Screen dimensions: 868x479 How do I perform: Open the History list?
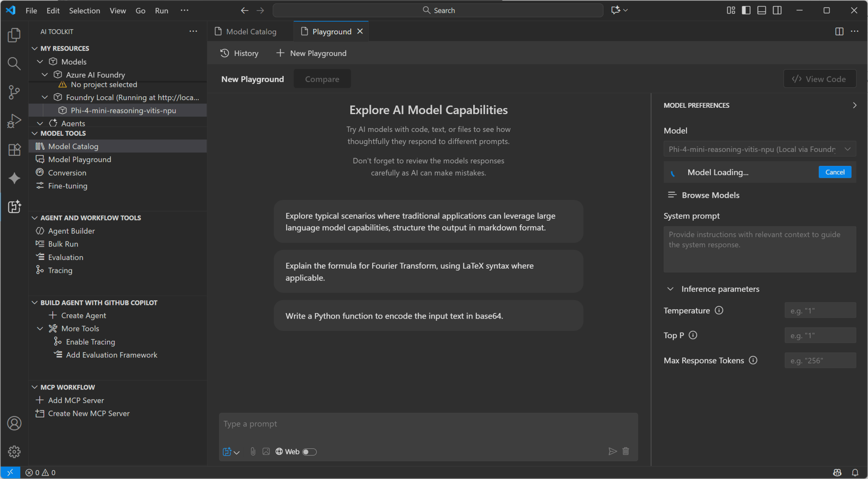pyautogui.click(x=240, y=53)
